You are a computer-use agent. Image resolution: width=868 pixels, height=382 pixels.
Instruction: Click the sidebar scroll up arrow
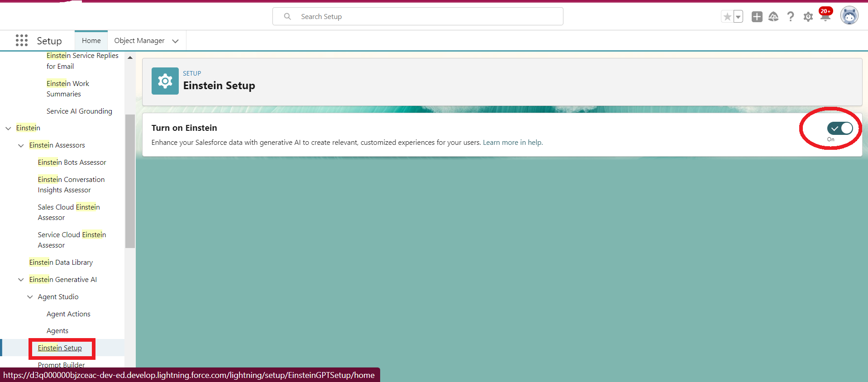tap(130, 57)
